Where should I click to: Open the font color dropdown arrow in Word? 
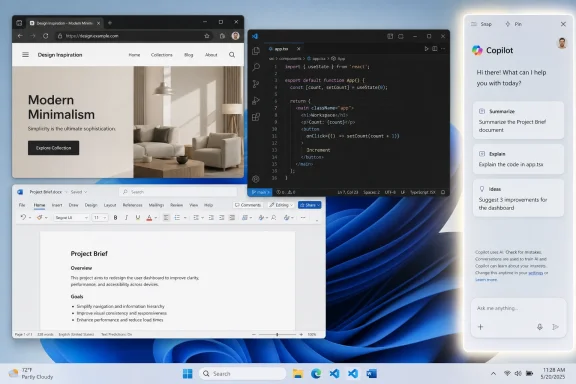tap(156, 218)
